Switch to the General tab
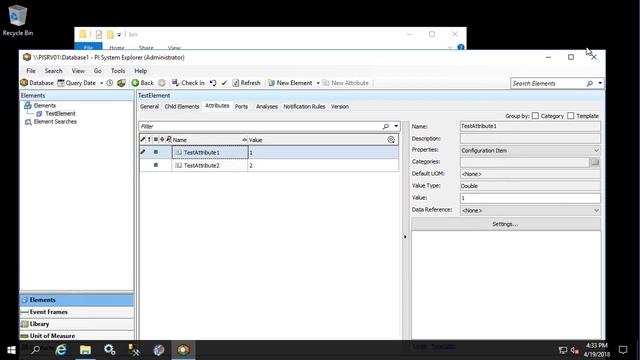640x360 pixels. tap(149, 107)
